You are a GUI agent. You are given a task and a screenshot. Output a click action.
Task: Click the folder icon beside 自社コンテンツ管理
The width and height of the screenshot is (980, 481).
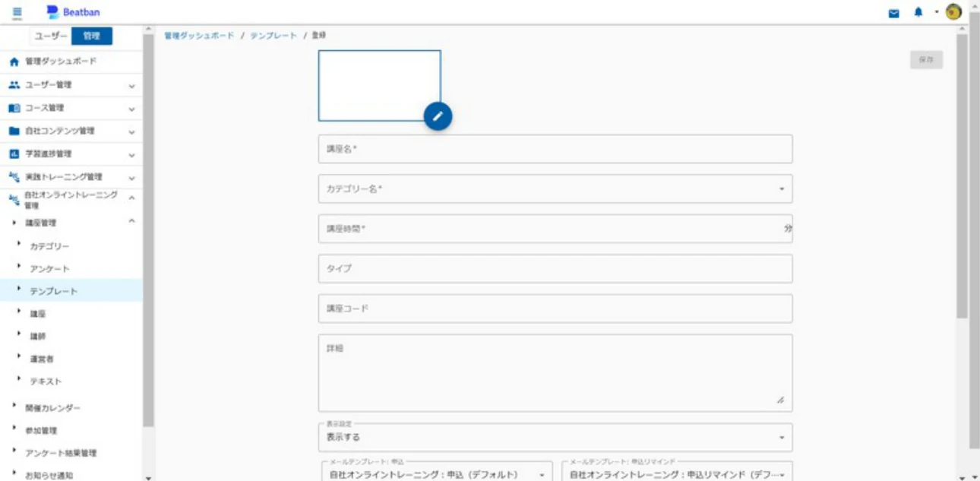pyautogui.click(x=13, y=131)
